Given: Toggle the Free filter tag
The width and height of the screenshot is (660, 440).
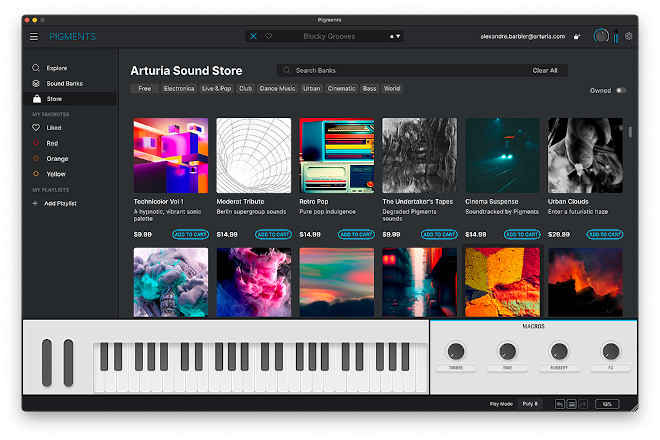Looking at the screenshot, I should click(144, 88).
